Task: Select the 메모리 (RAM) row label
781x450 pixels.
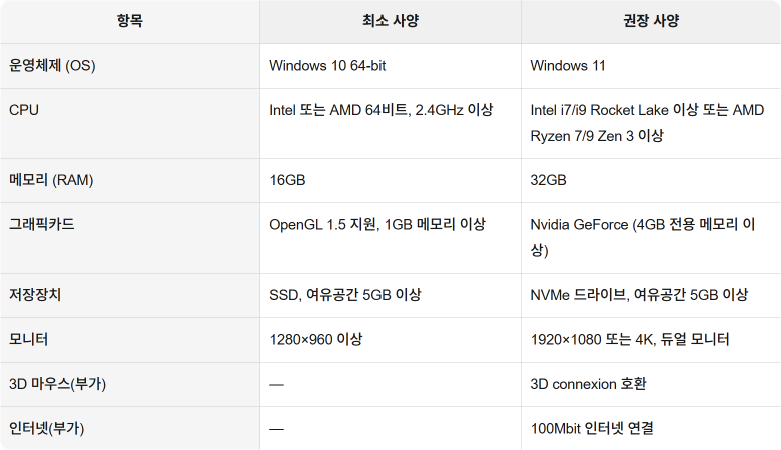Action: (x=51, y=180)
